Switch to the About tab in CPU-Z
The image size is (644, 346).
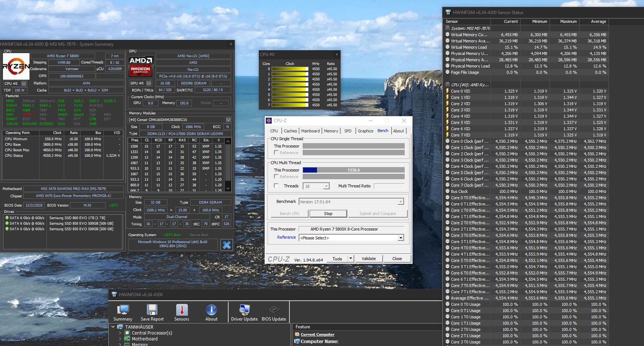click(398, 131)
